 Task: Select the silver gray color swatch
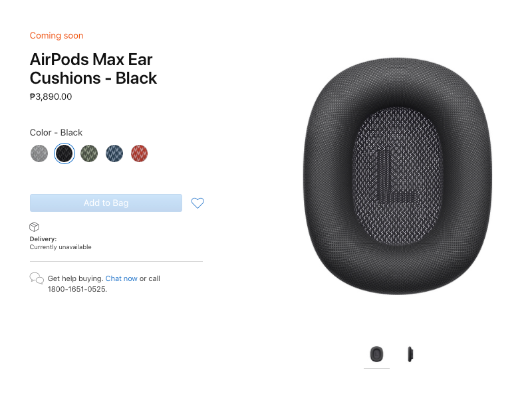[x=39, y=153]
